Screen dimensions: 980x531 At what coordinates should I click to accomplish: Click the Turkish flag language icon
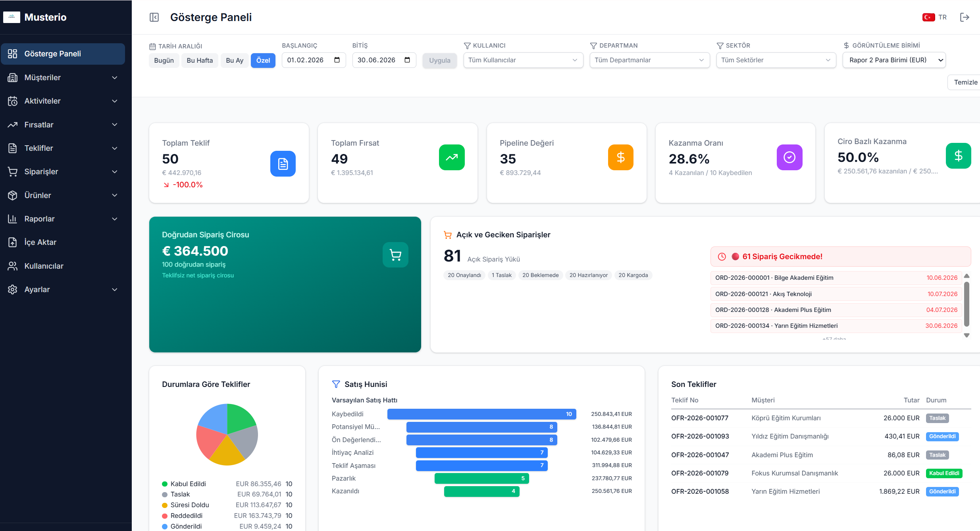pos(928,17)
